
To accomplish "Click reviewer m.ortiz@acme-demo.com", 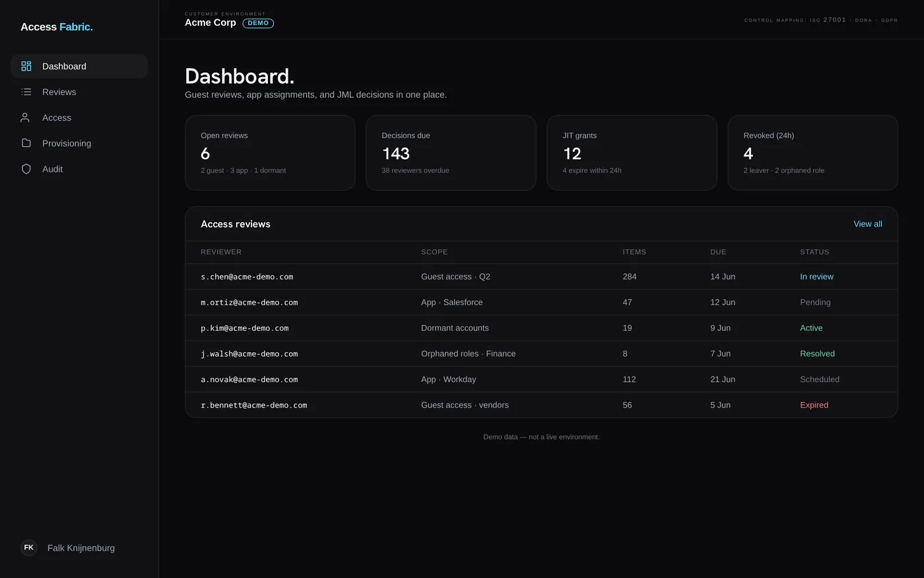I will pyautogui.click(x=249, y=303).
